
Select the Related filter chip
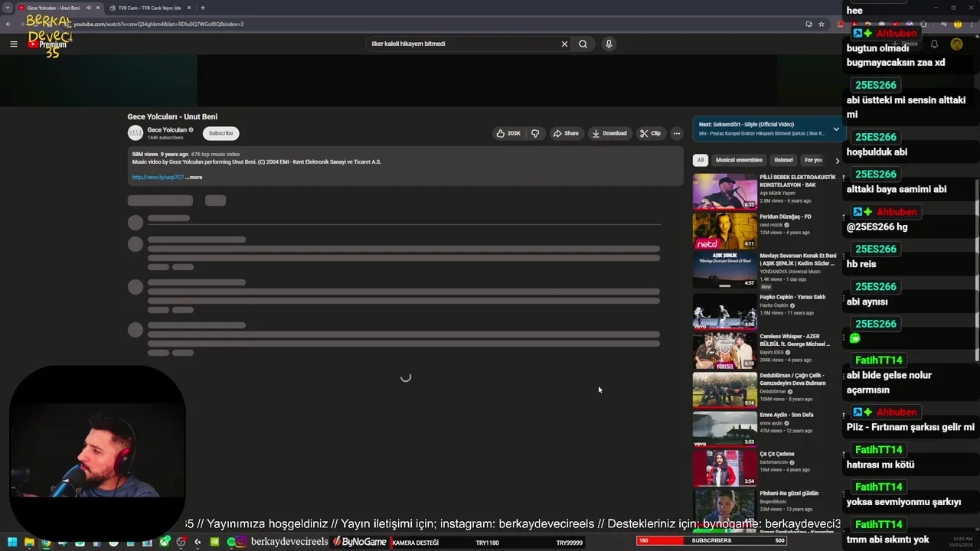click(783, 160)
